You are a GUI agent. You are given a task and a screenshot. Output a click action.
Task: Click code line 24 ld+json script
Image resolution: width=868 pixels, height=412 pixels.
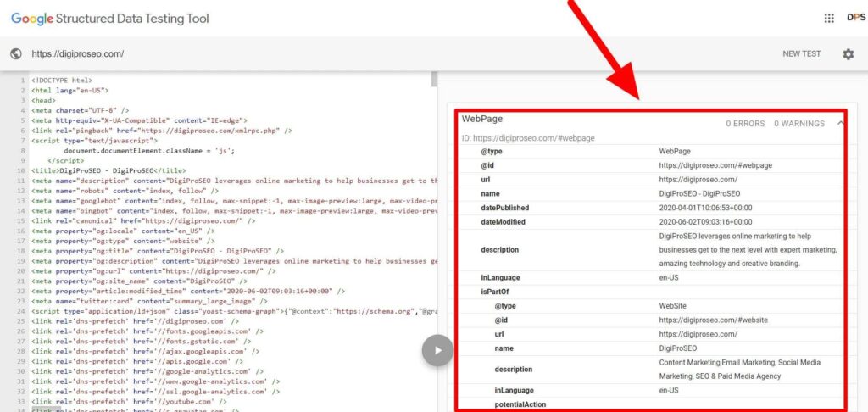(235, 311)
